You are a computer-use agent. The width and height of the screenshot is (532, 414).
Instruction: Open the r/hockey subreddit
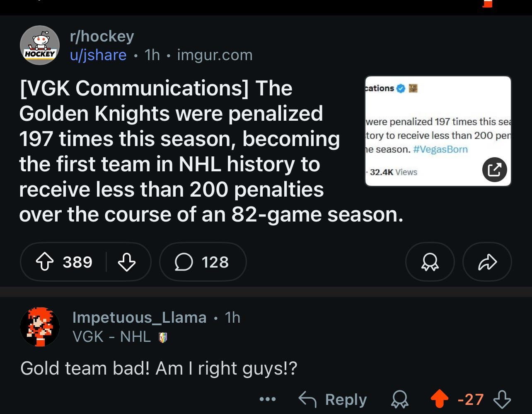[102, 36]
